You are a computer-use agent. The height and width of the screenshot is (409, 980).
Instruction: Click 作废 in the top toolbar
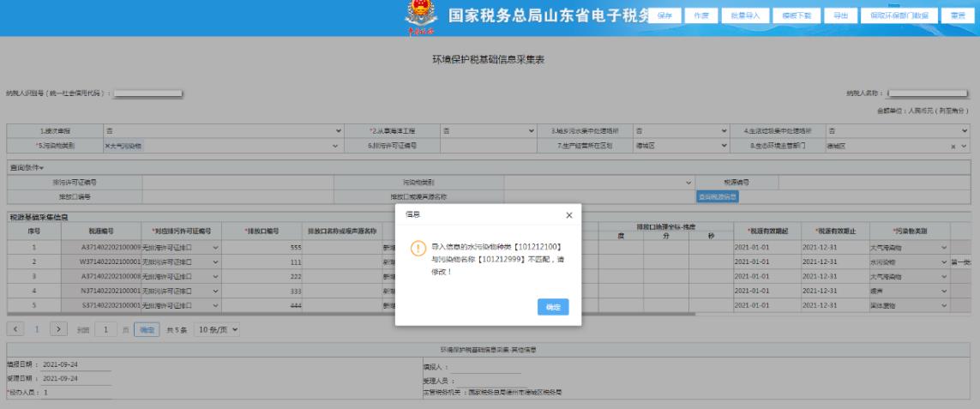pos(700,16)
